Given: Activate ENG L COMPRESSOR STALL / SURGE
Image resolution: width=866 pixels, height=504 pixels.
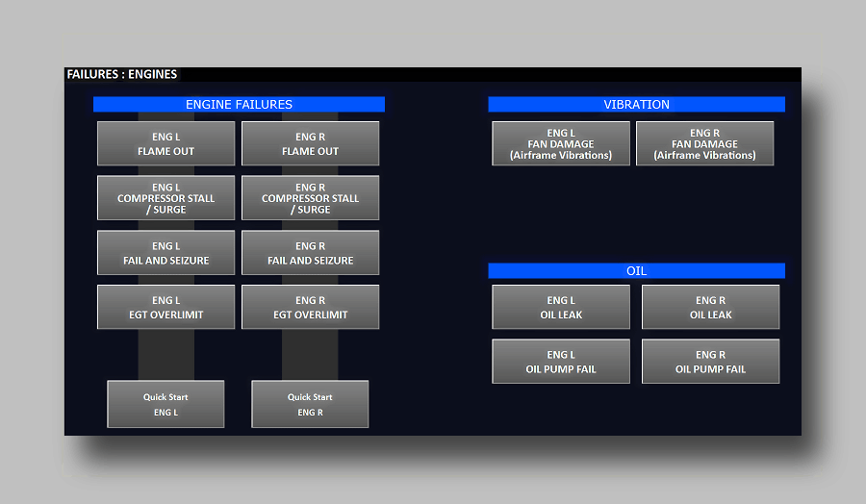Looking at the screenshot, I should point(166,198).
